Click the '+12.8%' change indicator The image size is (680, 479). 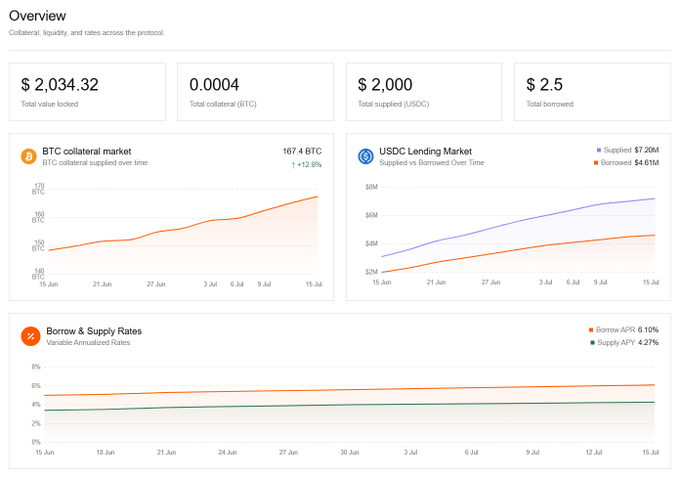click(x=307, y=165)
